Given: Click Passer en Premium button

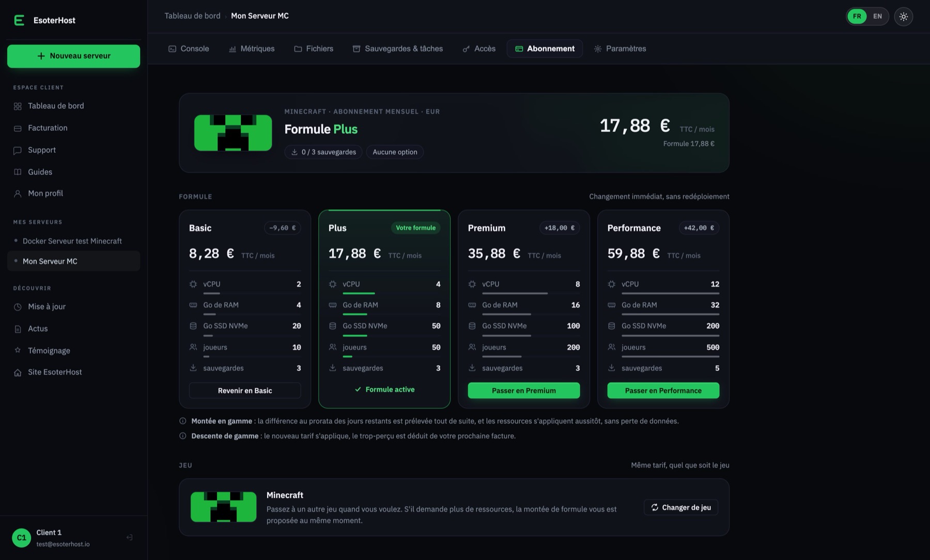Looking at the screenshot, I should coord(524,391).
